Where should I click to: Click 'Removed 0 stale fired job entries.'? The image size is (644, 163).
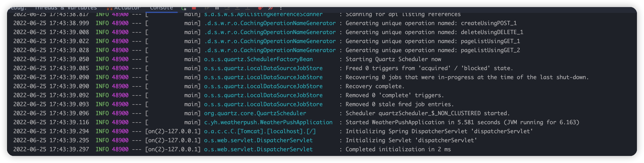400,104
